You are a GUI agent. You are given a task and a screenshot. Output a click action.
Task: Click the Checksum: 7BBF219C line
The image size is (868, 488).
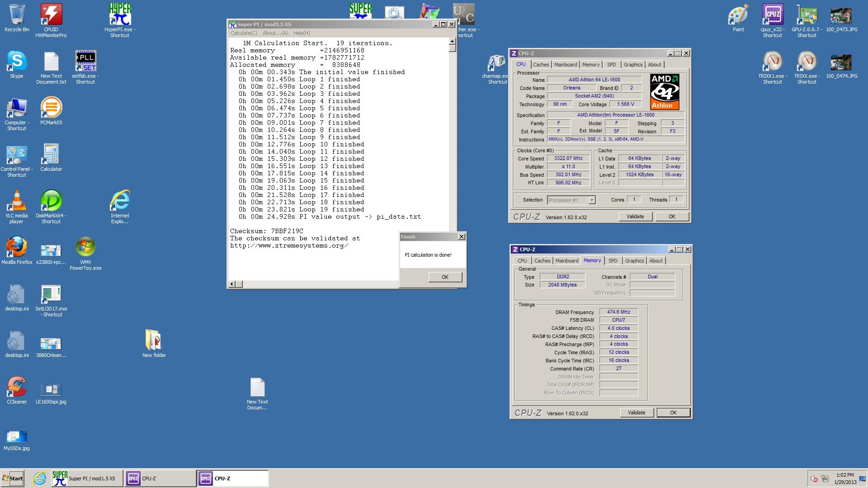click(267, 231)
